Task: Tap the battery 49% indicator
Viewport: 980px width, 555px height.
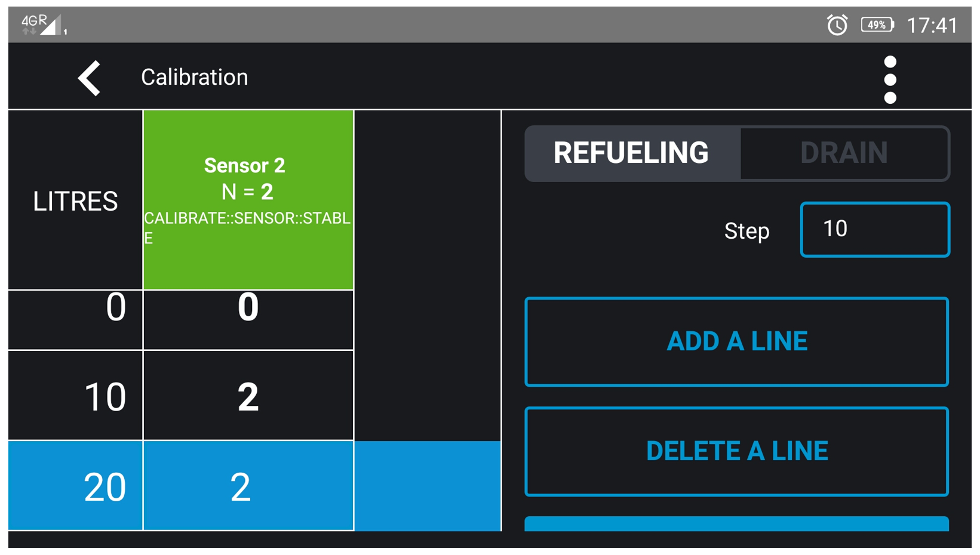Action: [877, 25]
